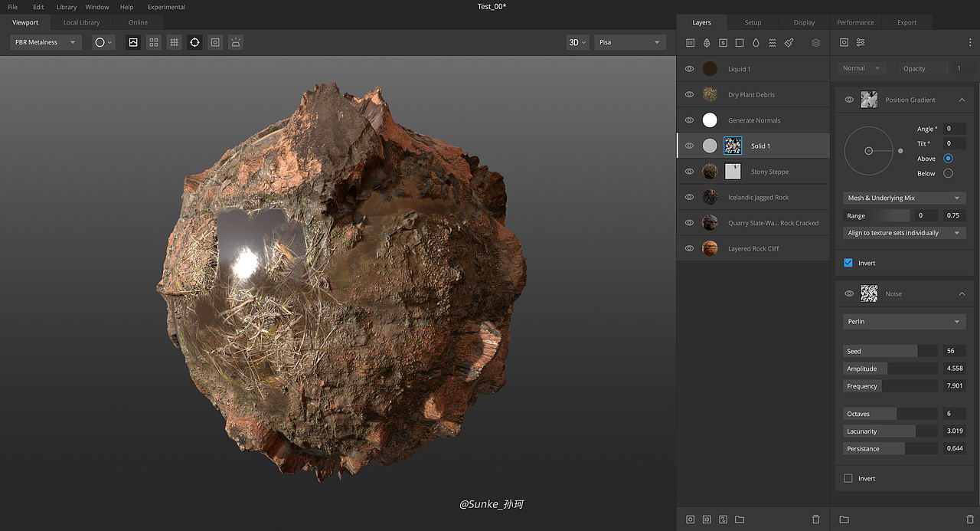This screenshot has height=531, width=980.
Task: Switch to the Local Library tab
Action: tap(81, 22)
